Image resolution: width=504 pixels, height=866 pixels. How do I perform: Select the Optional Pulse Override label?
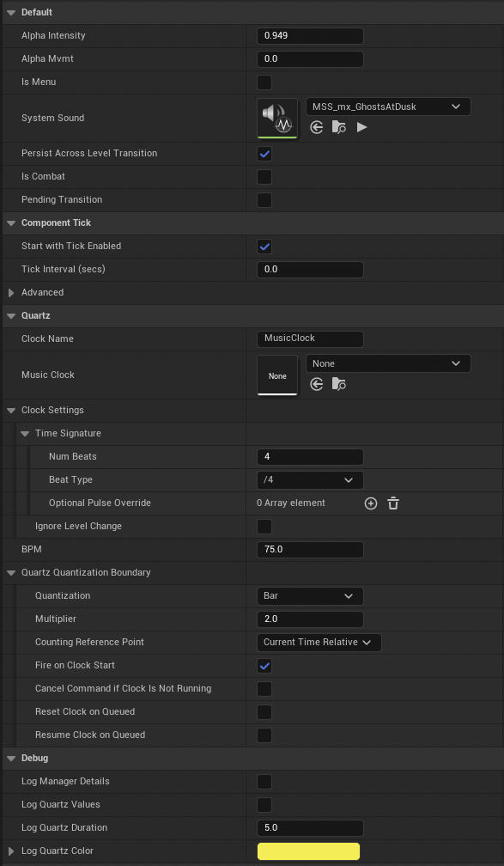pyautogui.click(x=100, y=503)
